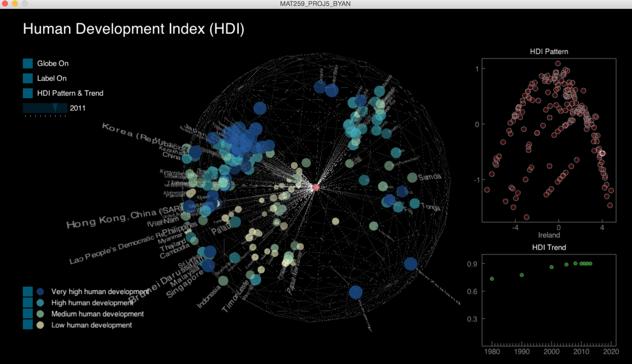
Task: Click the pink center node of globe
Action: (316, 187)
